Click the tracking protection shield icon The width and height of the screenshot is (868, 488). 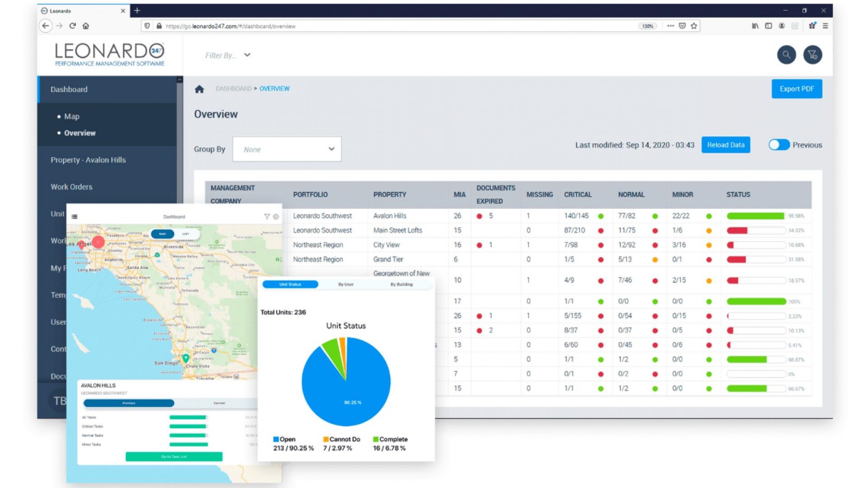[x=147, y=25]
